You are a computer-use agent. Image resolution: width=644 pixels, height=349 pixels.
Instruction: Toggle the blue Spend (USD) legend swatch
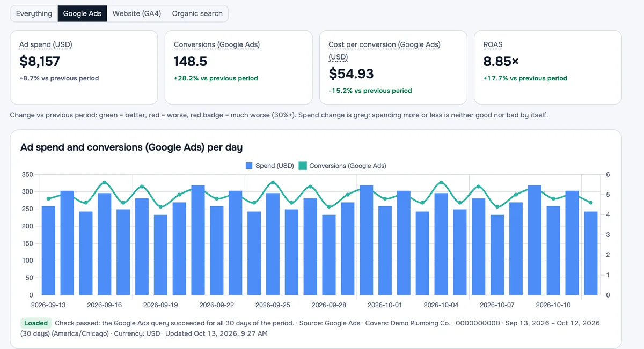point(249,166)
